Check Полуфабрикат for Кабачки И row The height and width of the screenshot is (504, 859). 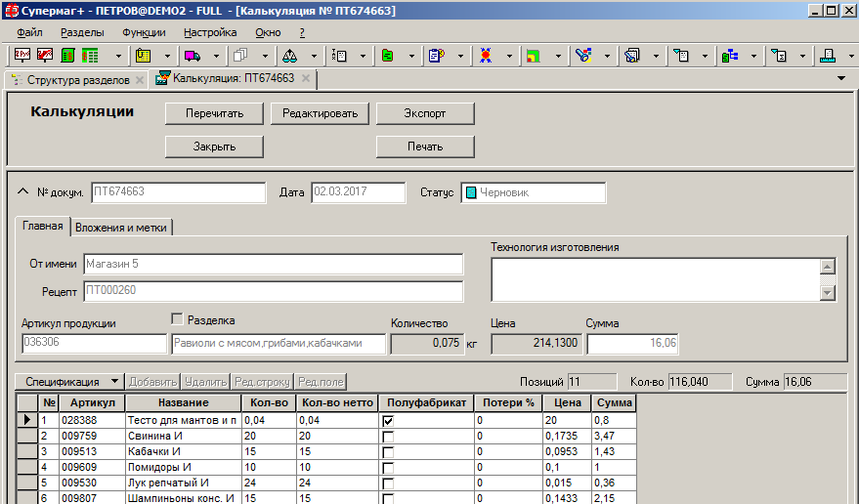pos(388,452)
